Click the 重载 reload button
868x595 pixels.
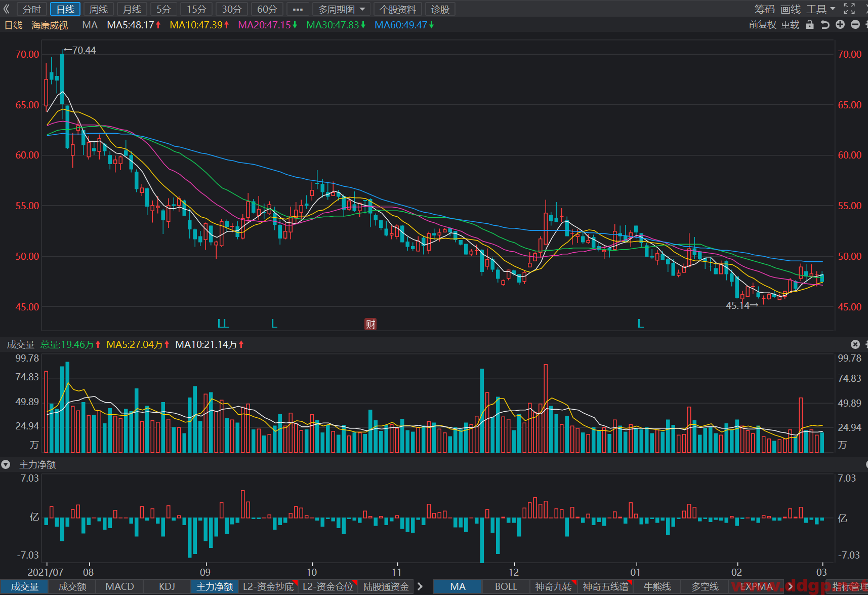click(790, 24)
